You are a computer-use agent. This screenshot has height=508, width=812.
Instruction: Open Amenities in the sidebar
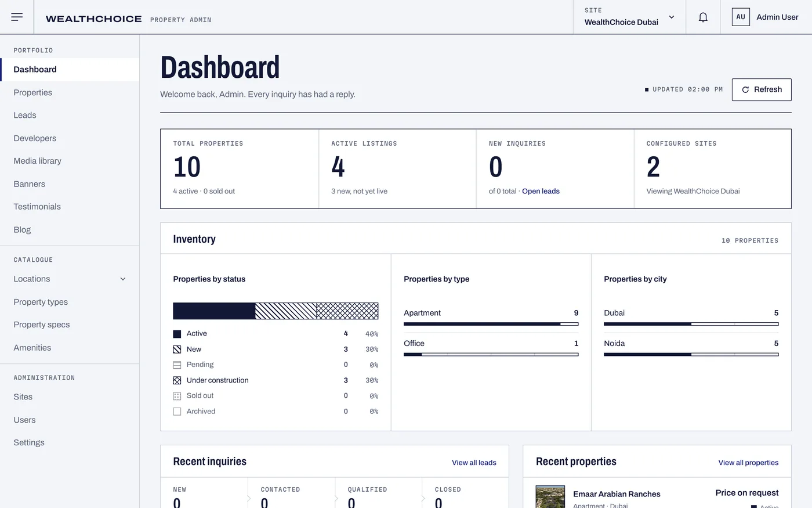tap(70, 348)
